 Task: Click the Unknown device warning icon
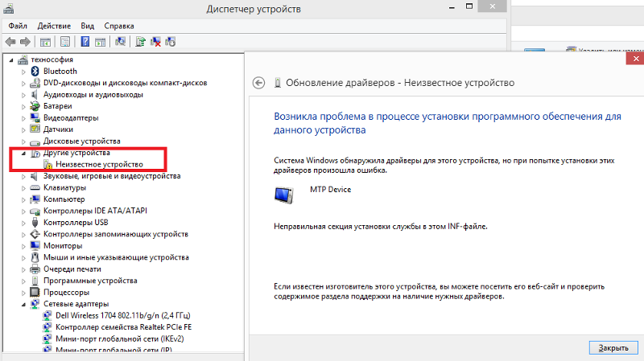click(x=48, y=165)
